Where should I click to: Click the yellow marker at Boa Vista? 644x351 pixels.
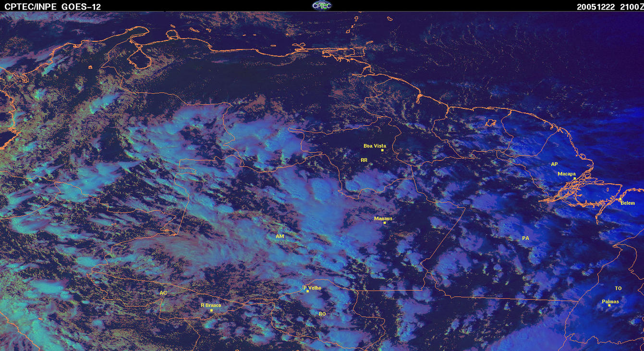point(382,150)
